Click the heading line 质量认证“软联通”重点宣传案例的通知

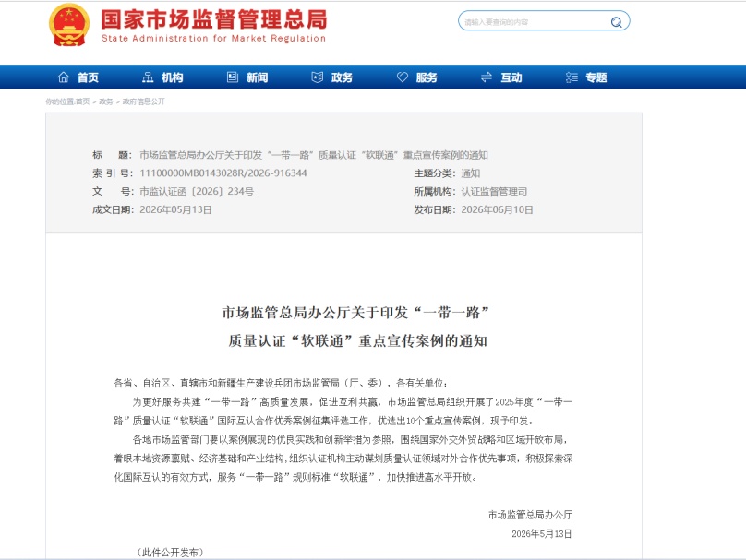(358, 340)
